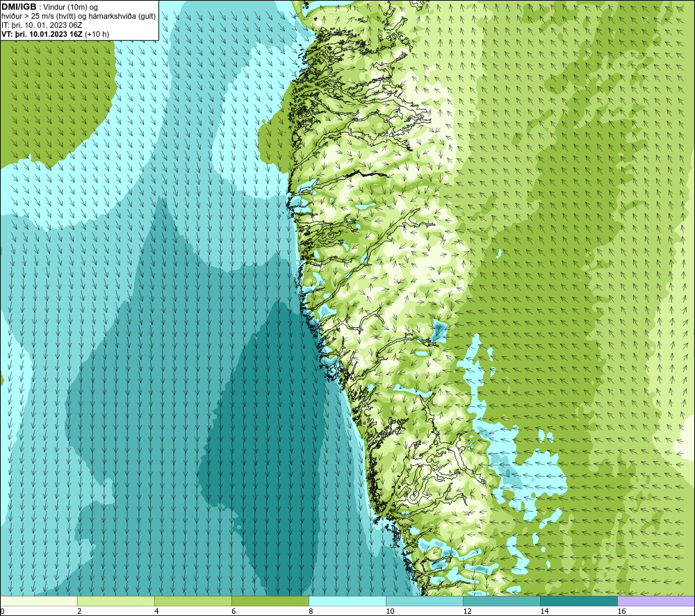Screen dimensions: 695x616
Task: Click the light cyan 8–10 m/s legend swatch
Action: [x=347, y=601]
